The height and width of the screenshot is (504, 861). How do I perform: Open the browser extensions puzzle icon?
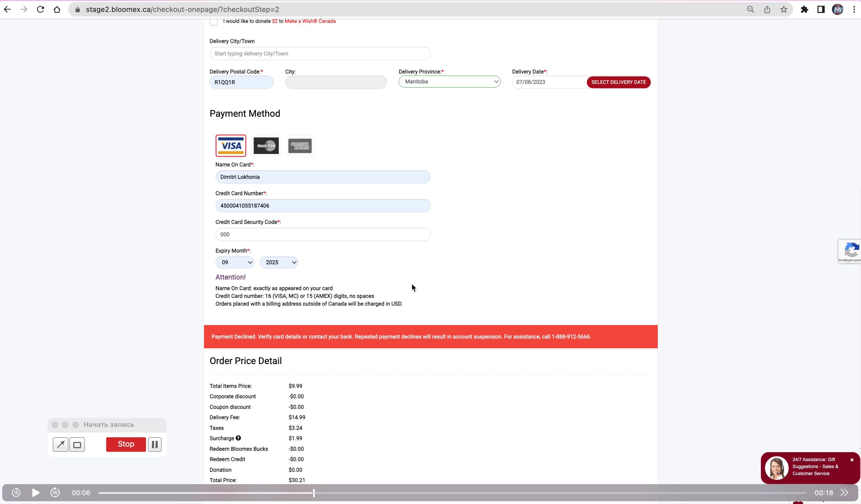coord(804,10)
